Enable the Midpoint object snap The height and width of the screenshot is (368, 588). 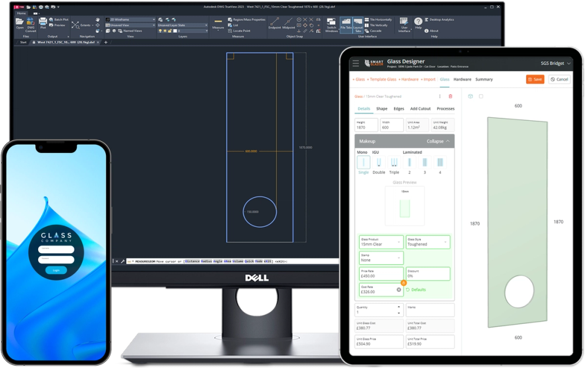(289, 21)
